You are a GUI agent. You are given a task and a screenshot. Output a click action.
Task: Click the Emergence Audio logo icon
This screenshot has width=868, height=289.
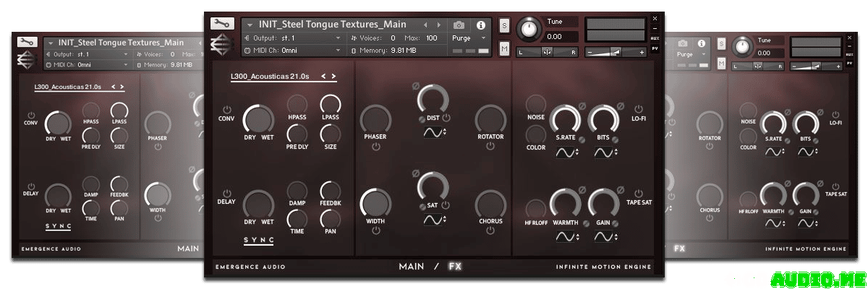pos(221,45)
